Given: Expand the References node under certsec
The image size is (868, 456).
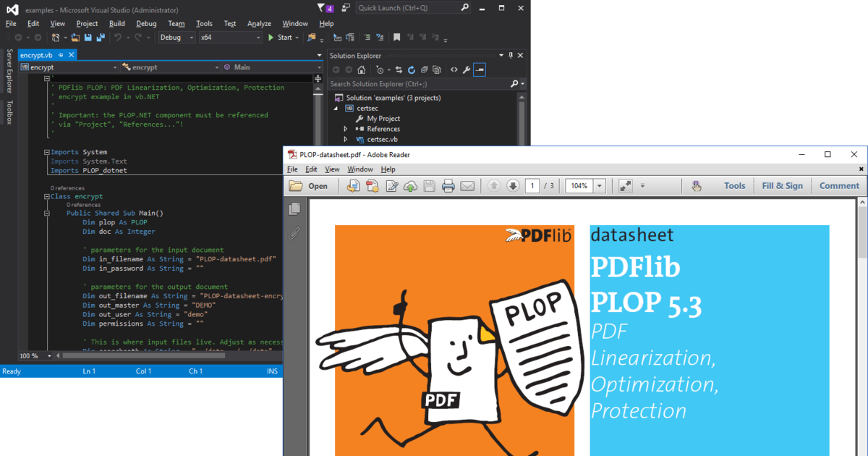Looking at the screenshot, I should click(x=346, y=129).
